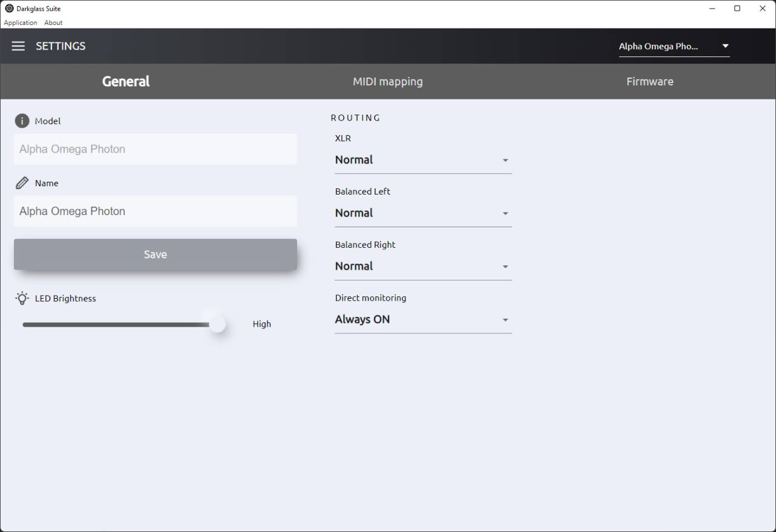Click the High brightness value label

[x=262, y=324]
